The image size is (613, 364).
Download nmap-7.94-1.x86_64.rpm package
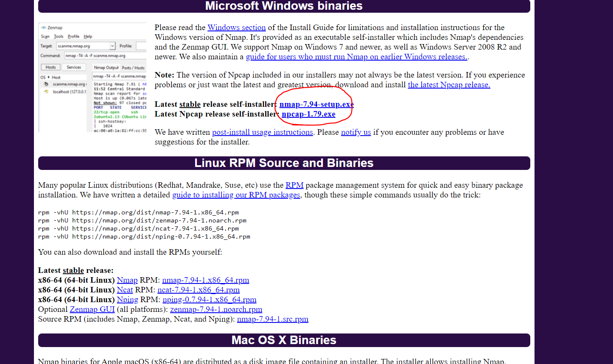point(205,280)
